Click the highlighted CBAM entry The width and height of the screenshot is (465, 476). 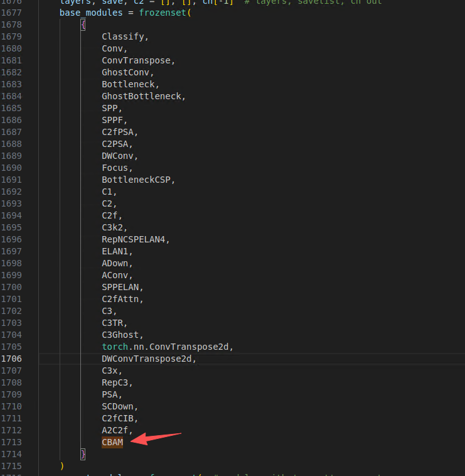pos(112,442)
